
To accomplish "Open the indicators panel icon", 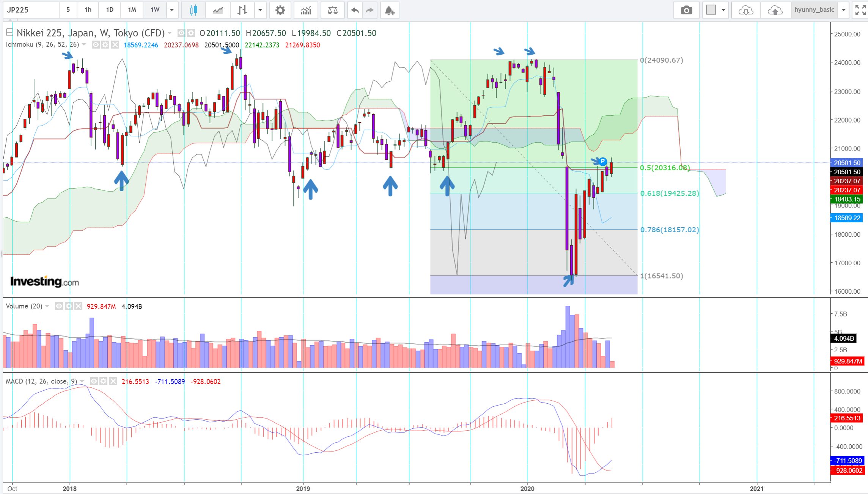I will click(306, 10).
